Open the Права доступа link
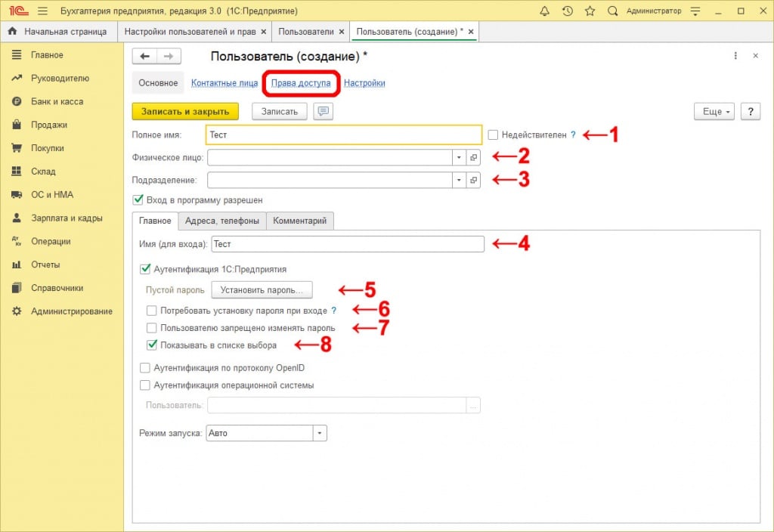 [301, 83]
